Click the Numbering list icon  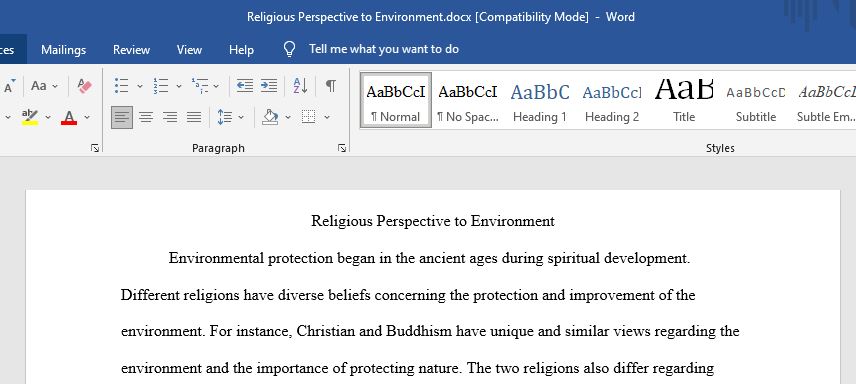click(160, 86)
